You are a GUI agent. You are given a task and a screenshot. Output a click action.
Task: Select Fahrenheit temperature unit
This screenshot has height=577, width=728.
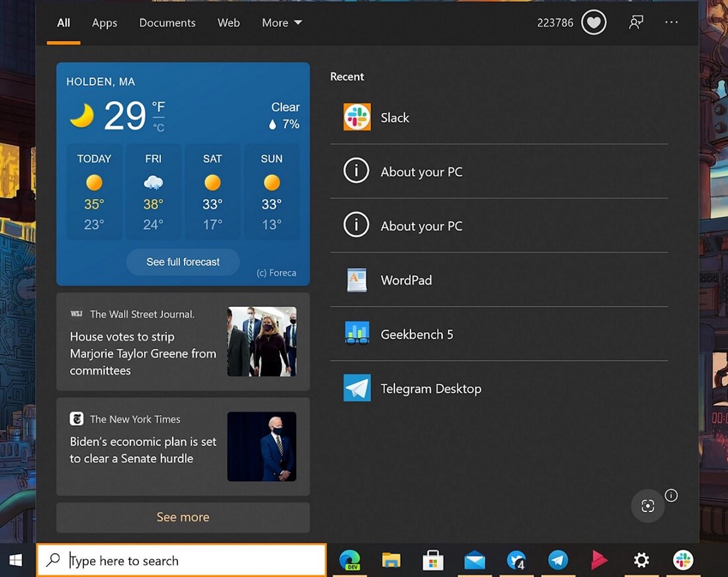[x=159, y=106]
